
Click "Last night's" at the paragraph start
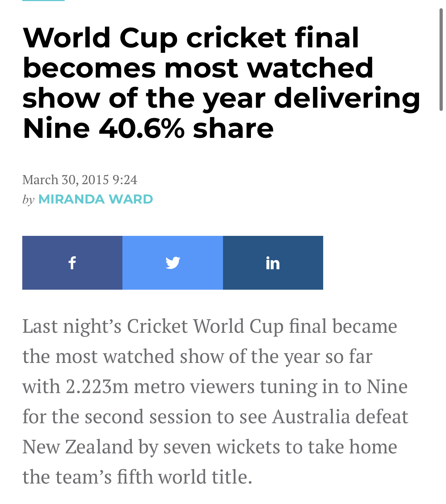point(72,326)
